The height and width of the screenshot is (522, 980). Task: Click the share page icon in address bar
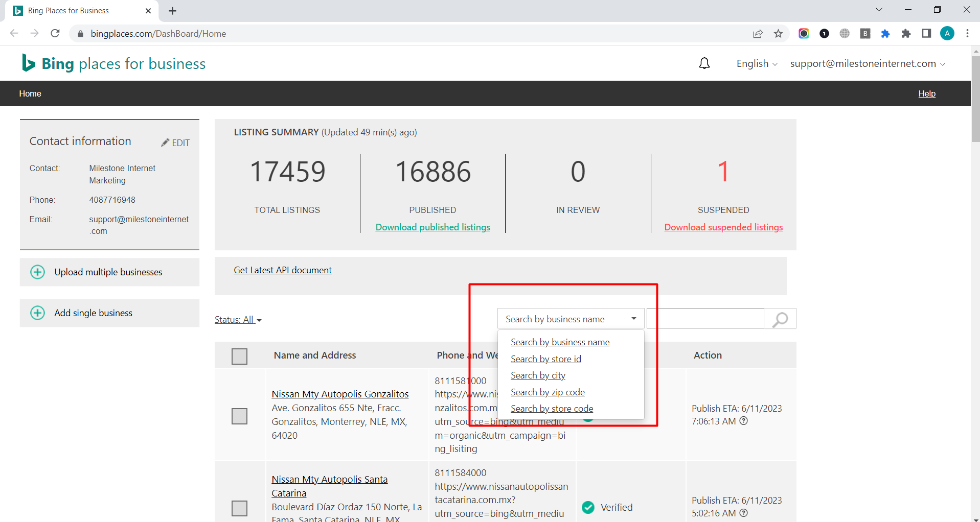click(x=758, y=34)
